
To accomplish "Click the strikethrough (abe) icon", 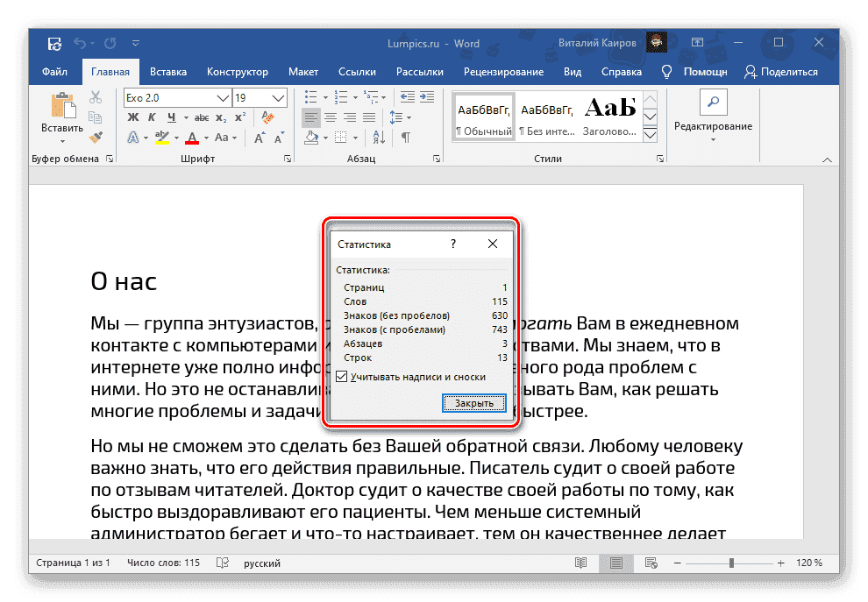I will pyautogui.click(x=203, y=117).
